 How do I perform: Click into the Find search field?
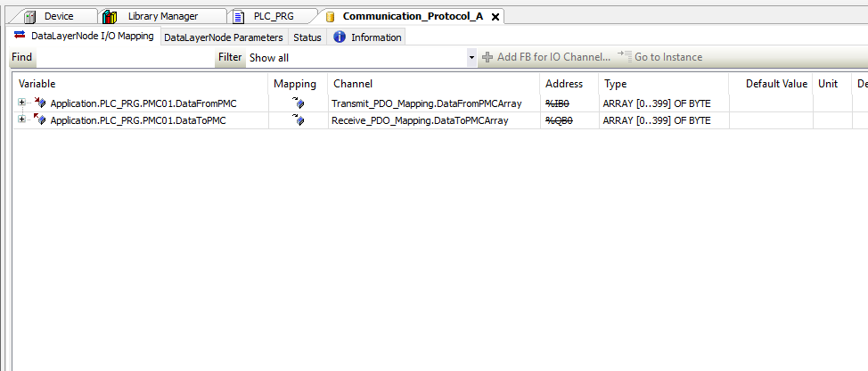point(125,58)
